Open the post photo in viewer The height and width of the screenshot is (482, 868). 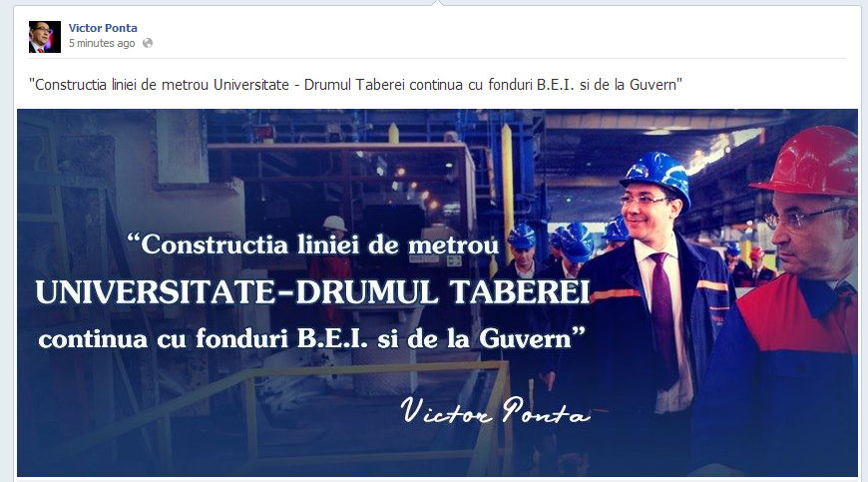(437, 292)
